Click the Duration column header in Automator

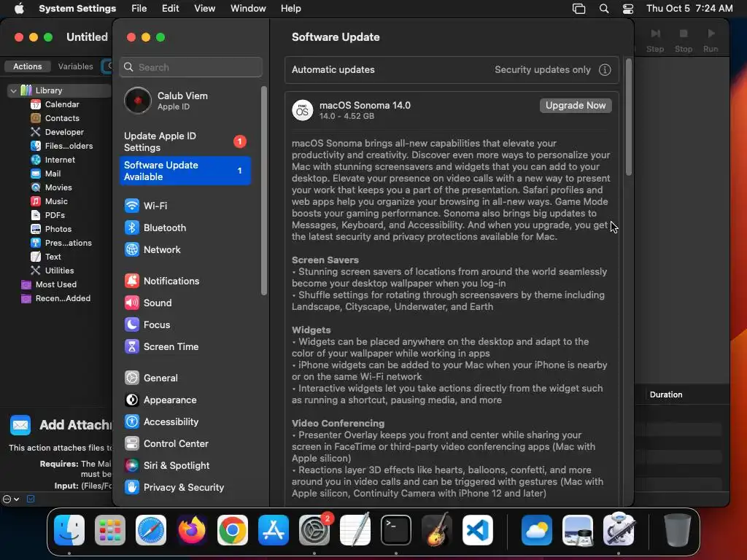[665, 394]
